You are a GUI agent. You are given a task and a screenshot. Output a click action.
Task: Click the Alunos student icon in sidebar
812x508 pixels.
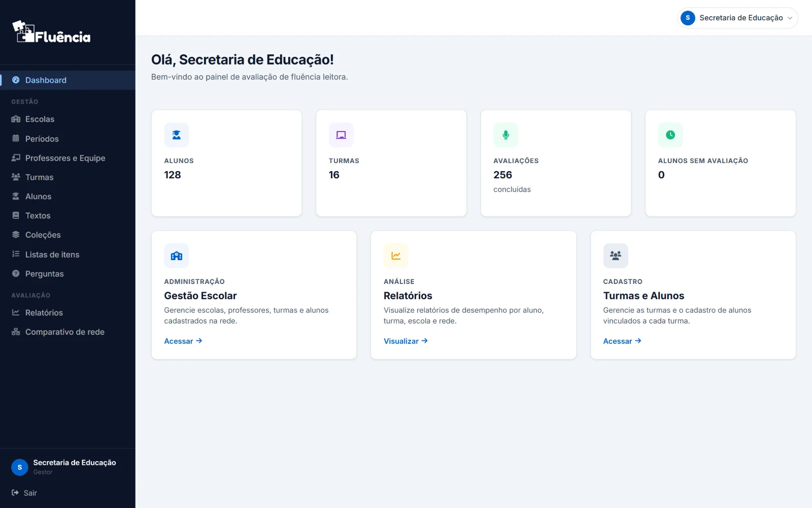[x=16, y=196]
